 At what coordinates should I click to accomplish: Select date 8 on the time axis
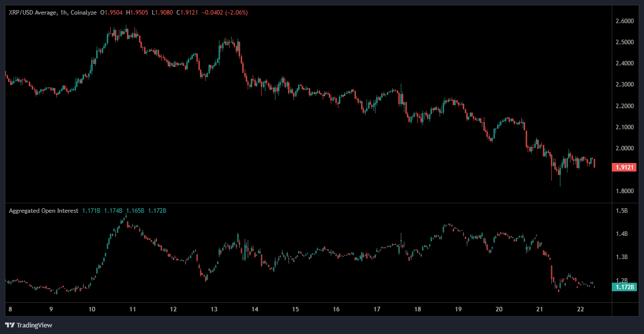click(x=9, y=309)
